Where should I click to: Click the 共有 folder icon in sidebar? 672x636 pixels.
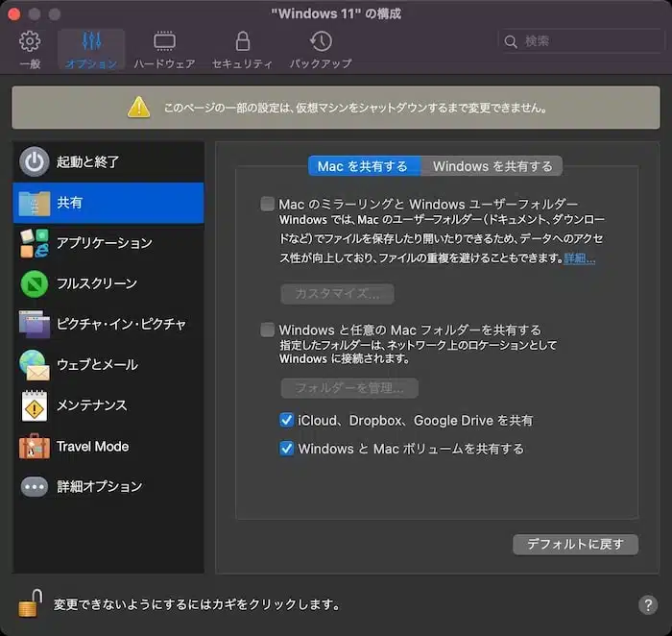[x=35, y=203]
